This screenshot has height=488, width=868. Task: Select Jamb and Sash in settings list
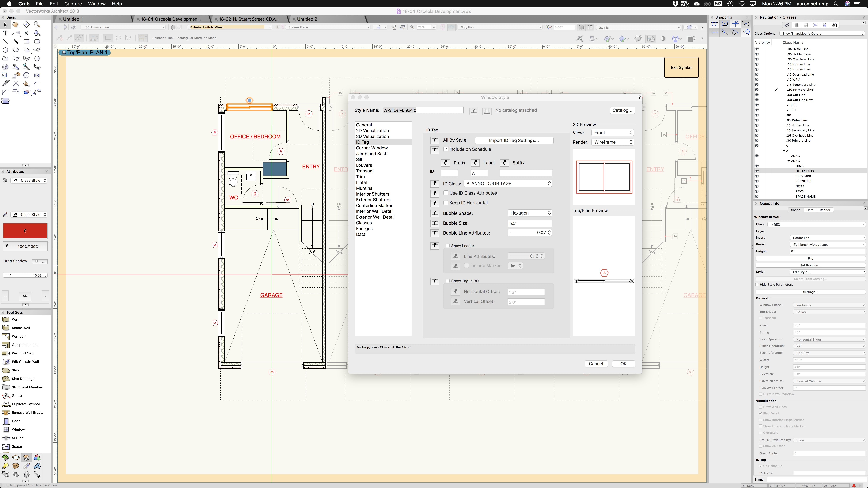[x=371, y=154]
